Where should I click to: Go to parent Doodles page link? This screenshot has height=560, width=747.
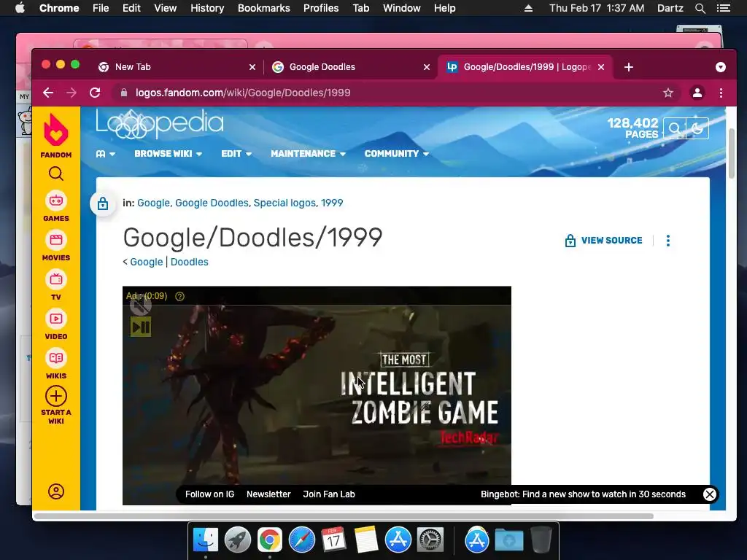pos(189,262)
